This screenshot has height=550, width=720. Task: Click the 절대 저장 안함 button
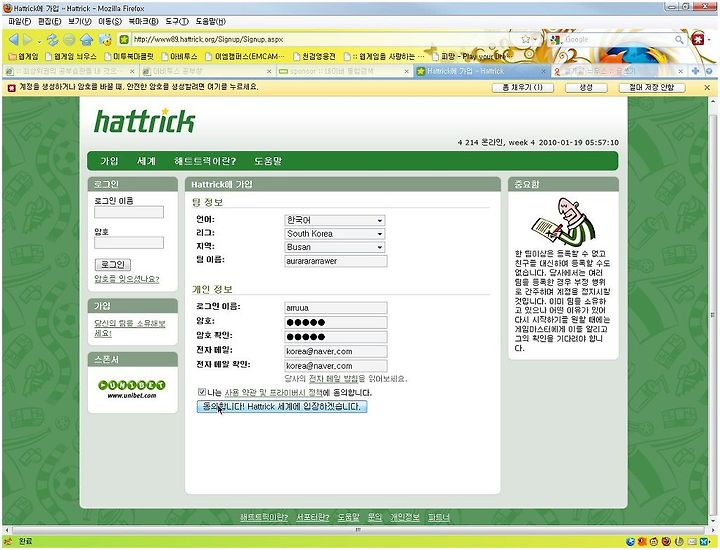(651, 87)
